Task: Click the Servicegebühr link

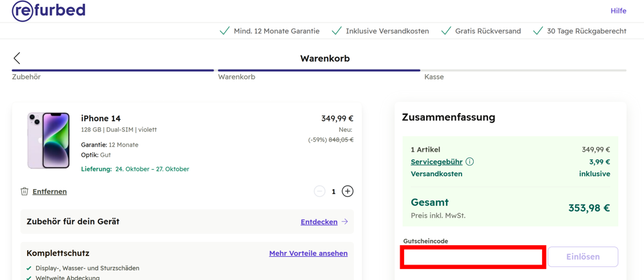Action: pos(436,161)
